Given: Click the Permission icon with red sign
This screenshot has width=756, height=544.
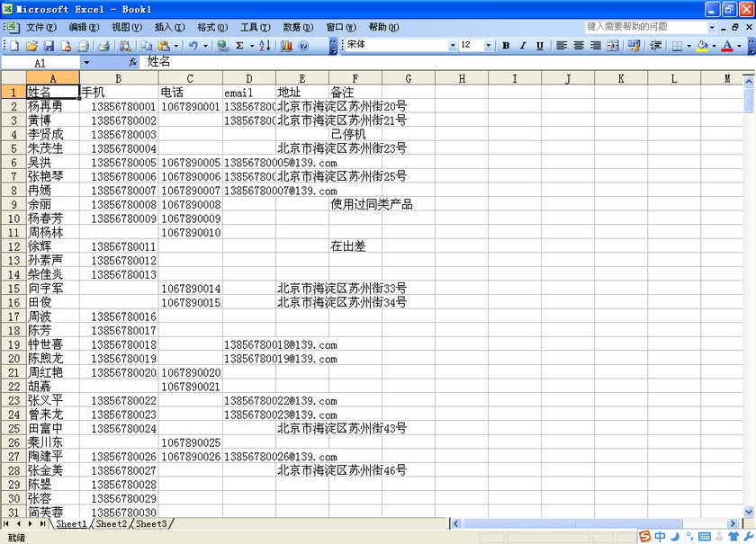Looking at the screenshot, I should [66, 46].
